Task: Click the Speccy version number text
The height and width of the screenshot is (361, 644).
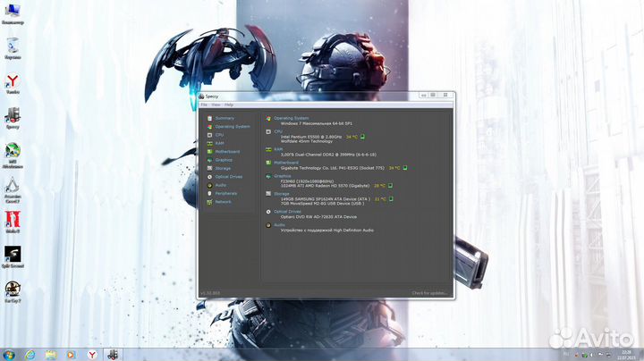Action: [x=210, y=293]
